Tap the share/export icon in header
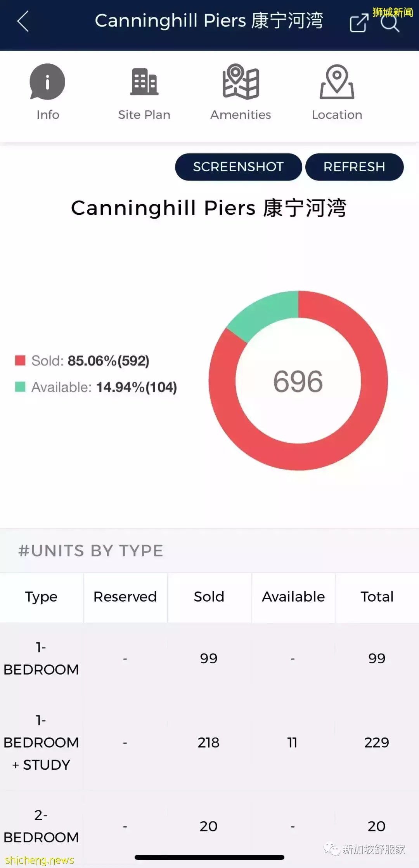 pos(358,23)
